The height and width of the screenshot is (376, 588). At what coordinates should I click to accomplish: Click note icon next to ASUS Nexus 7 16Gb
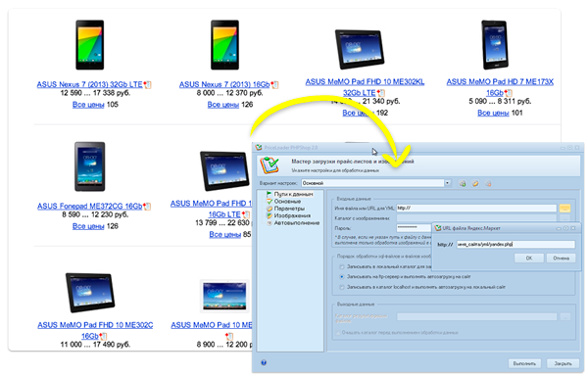[x=274, y=85]
